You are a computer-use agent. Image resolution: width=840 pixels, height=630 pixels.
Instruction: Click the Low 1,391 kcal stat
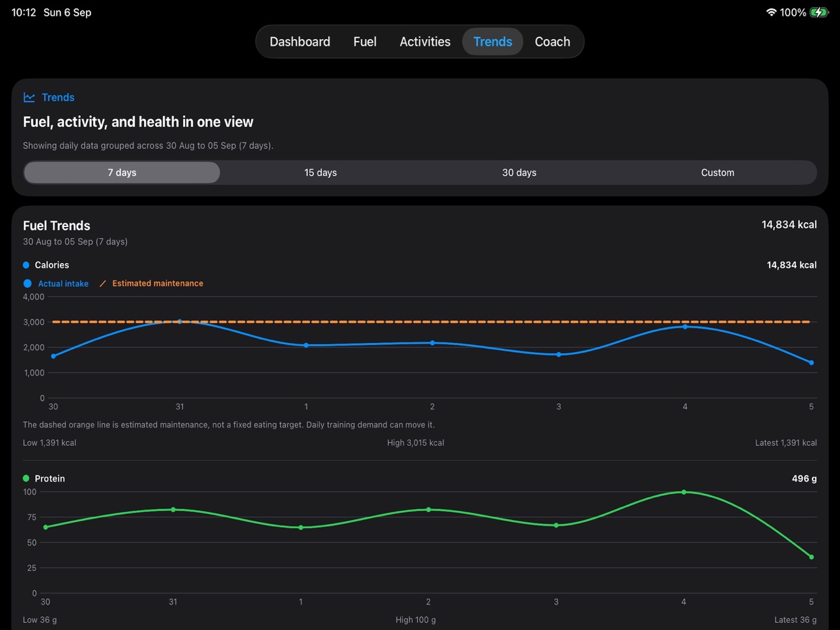point(49,443)
